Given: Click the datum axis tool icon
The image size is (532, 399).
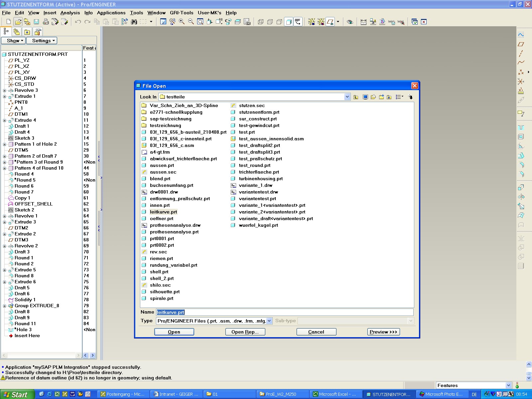Looking at the screenshot, I should coord(521,54).
